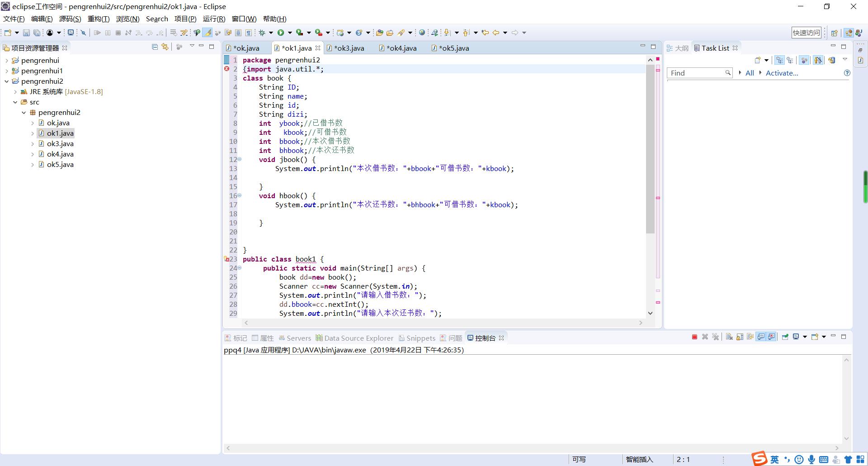Click the Open Type toolbar icon
The image size is (868, 466).
(x=379, y=33)
